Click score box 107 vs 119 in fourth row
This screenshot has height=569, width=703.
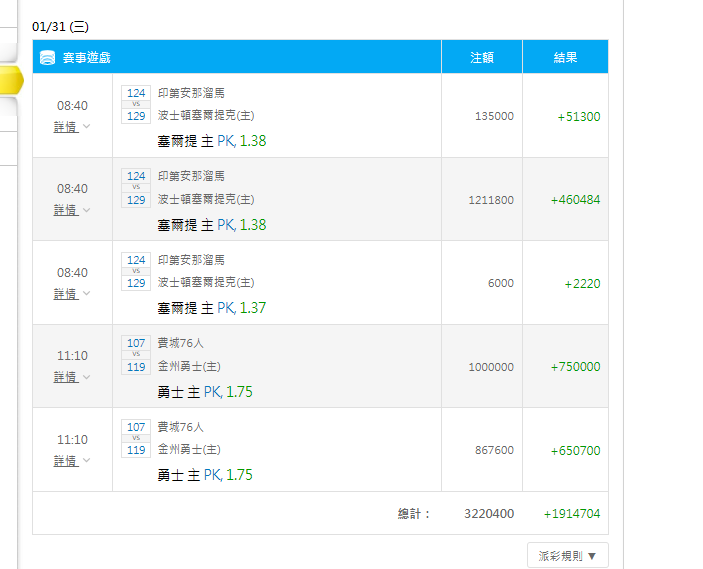coord(136,355)
